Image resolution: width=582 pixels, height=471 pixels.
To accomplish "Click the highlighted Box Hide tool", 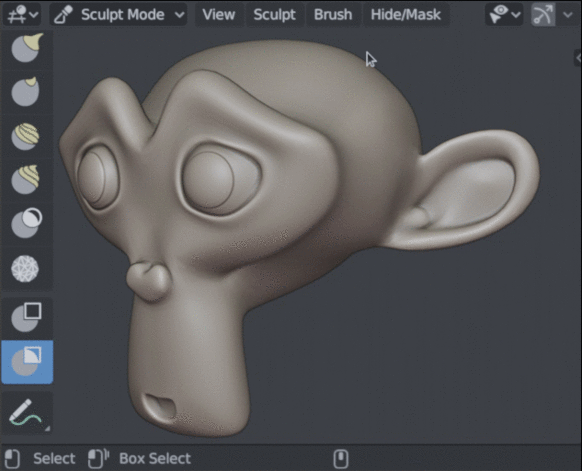I will pyautogui.click(x=27, y=362).
